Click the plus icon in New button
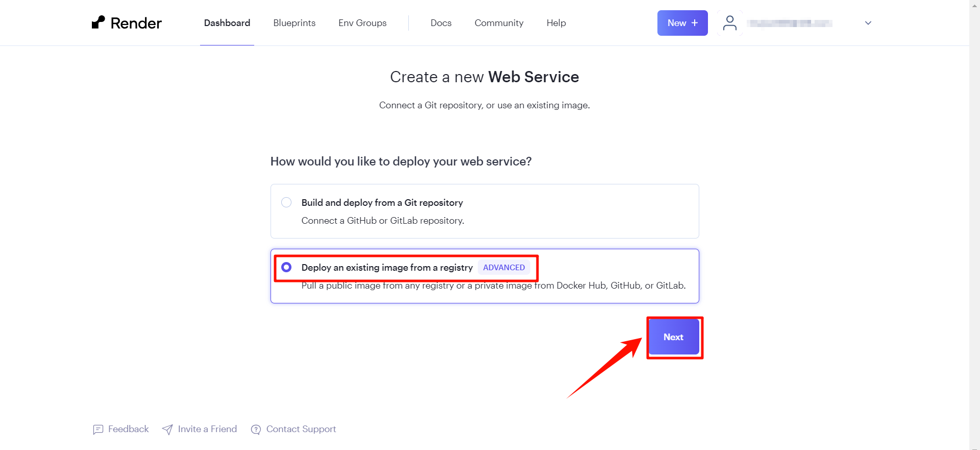 click(x=695, y=23)
